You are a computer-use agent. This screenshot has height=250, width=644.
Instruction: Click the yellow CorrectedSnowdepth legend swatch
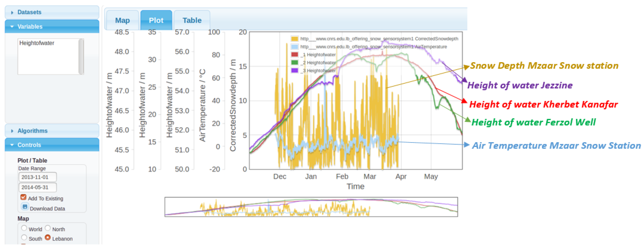coord(295,39)
